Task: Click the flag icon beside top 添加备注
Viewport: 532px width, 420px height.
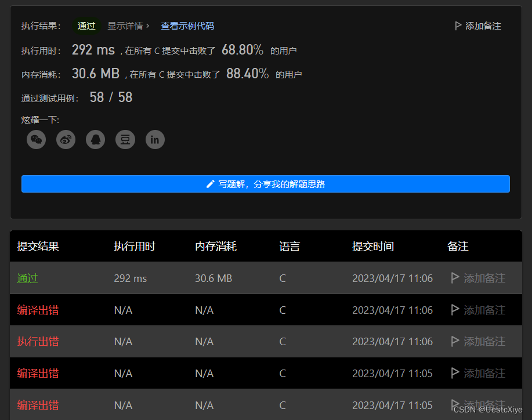Action: (x=458, y=26)
